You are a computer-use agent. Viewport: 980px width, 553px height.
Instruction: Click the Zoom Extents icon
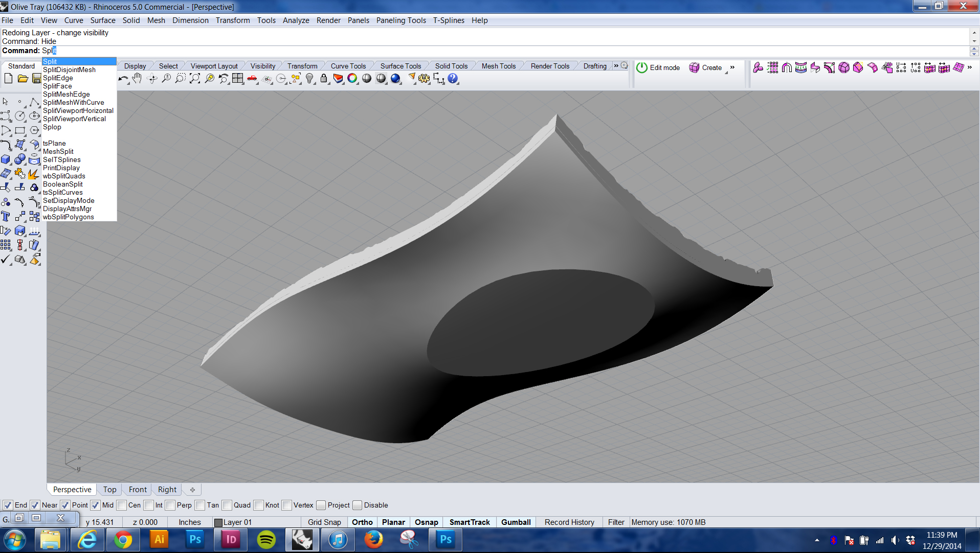195,79
